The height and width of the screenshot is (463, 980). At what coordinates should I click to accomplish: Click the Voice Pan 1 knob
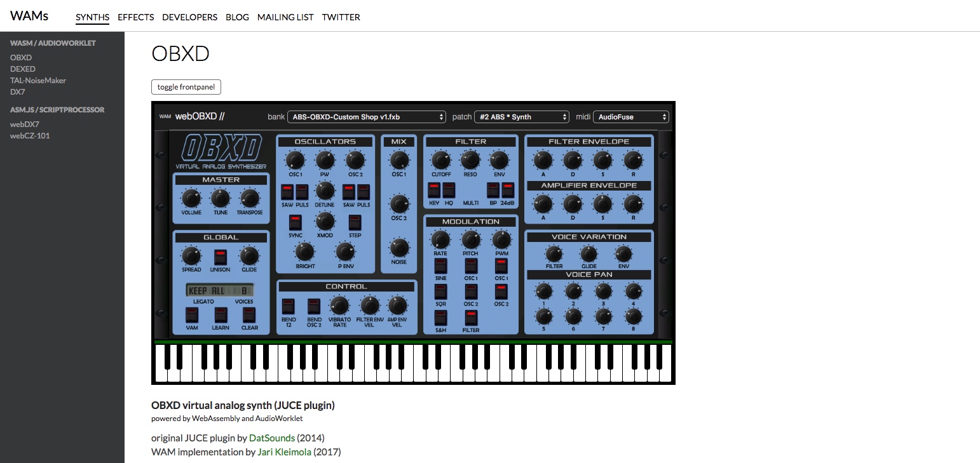[543, 292]
